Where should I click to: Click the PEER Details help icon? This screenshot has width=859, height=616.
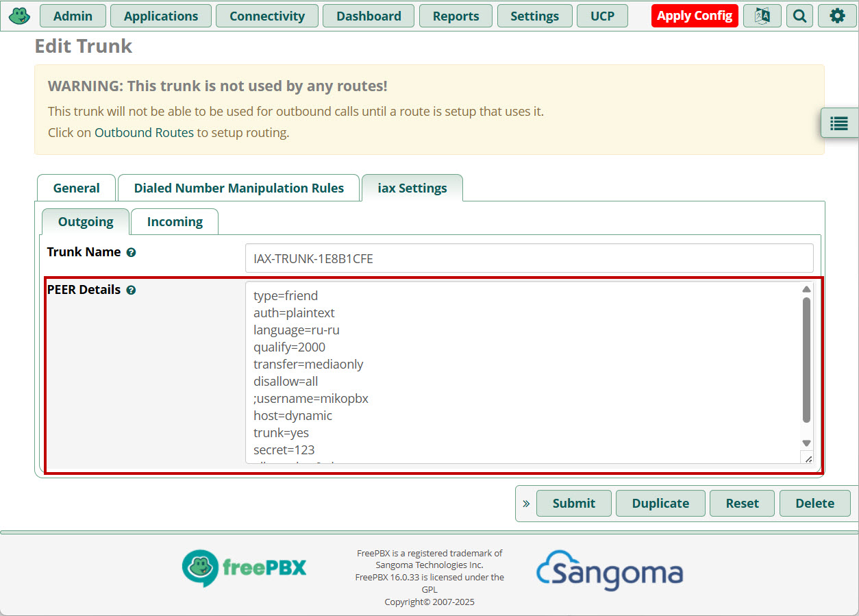click(x=131, y=290)
